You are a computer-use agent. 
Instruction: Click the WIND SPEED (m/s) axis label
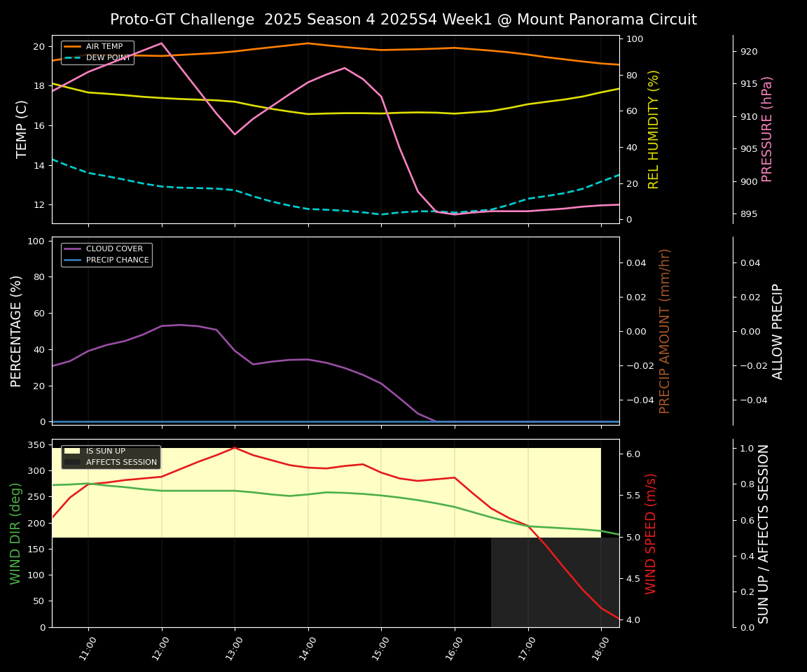(651, 533)
